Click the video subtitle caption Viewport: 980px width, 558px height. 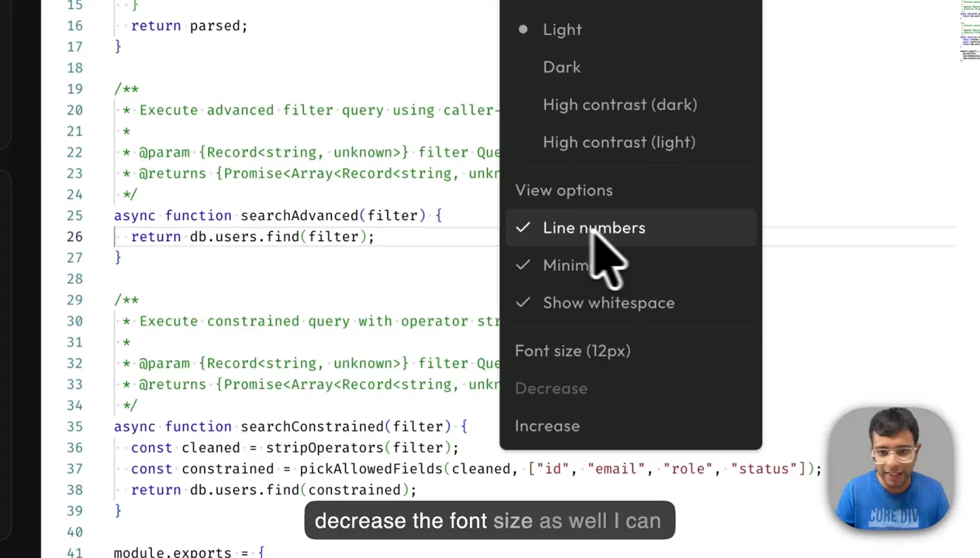tap(488, 521)
